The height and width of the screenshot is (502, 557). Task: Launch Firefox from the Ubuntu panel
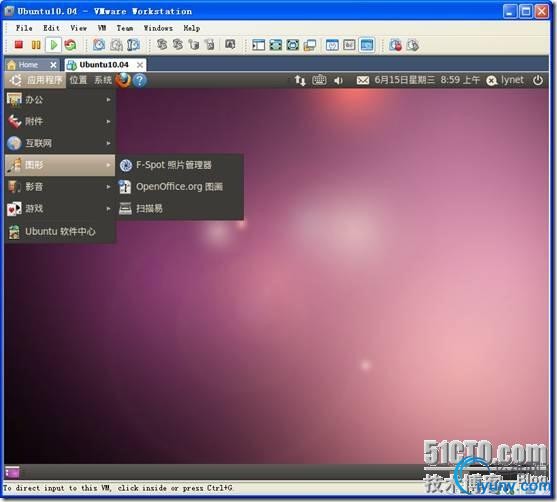(123, 80)
